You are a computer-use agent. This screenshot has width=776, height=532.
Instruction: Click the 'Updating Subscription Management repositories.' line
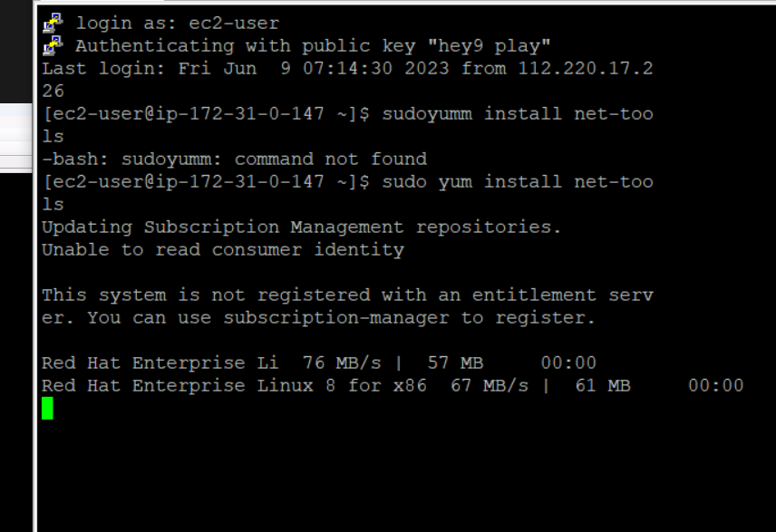click(x=302, y=227)
